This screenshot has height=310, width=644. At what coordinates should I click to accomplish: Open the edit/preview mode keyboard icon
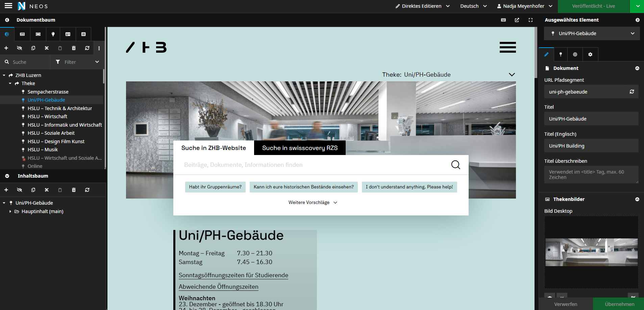pyautogui.click(x=503, y=20)
